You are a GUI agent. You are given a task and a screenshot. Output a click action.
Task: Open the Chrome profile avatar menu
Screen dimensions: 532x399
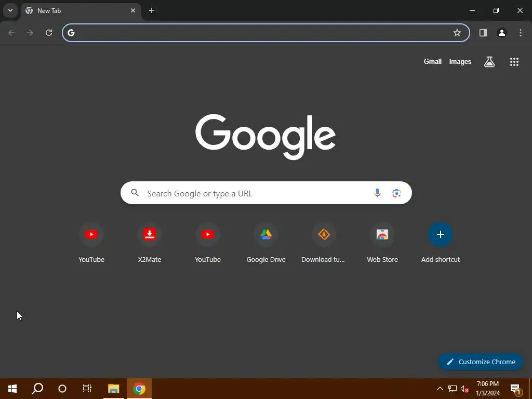click(x=502, y=33)
